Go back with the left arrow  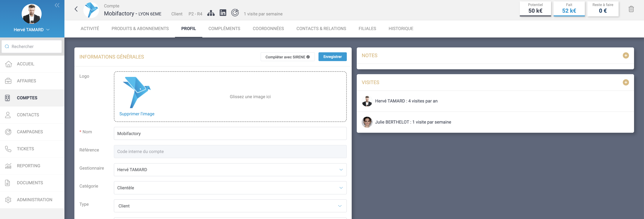click(76, 9)
